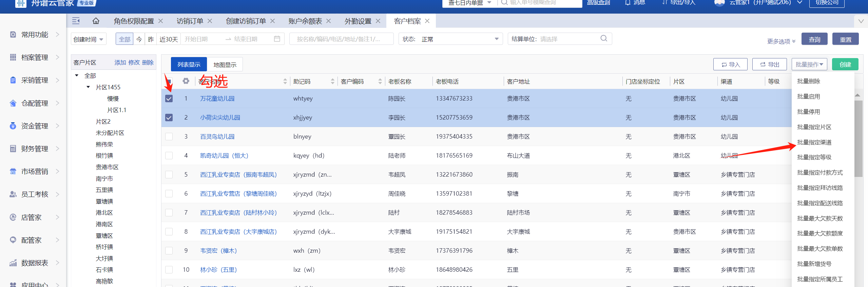Open 数据报表 sidebar menu icon

13,263
